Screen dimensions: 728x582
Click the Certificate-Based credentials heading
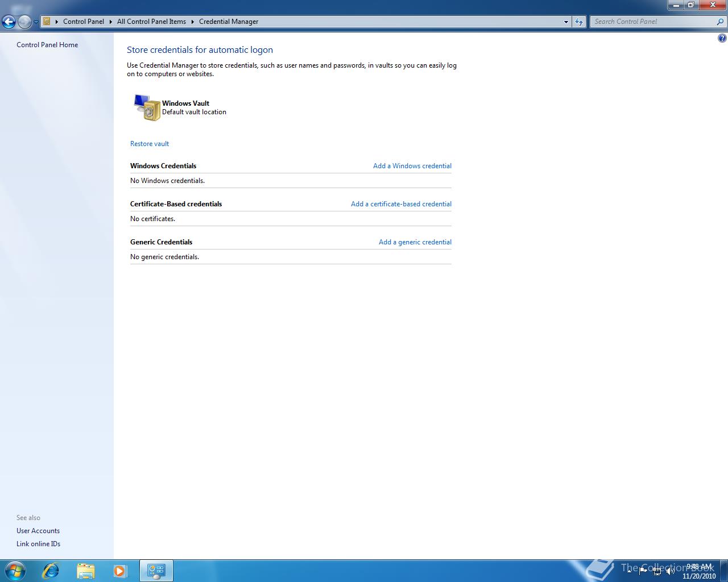tap(176, 204)
